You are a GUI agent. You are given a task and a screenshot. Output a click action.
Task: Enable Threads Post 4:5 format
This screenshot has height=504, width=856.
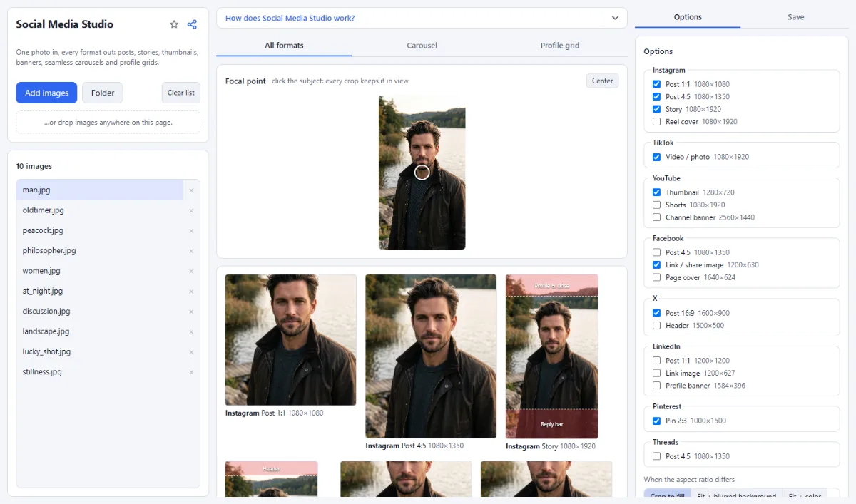point(656,456)
